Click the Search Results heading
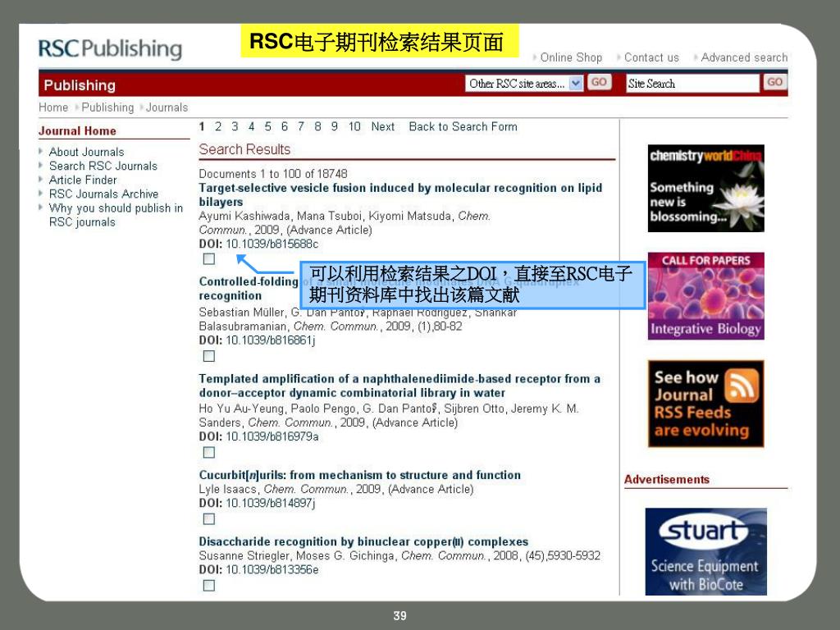840x630 pixels. point(244,149)
